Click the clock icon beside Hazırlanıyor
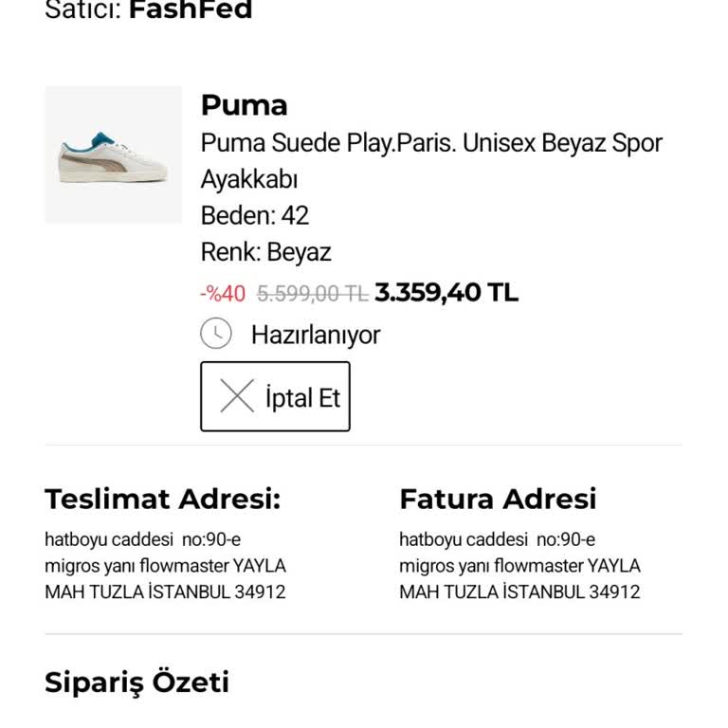Image resolution: width=728 pixels, height=728 pixels. tap(216, 334)
